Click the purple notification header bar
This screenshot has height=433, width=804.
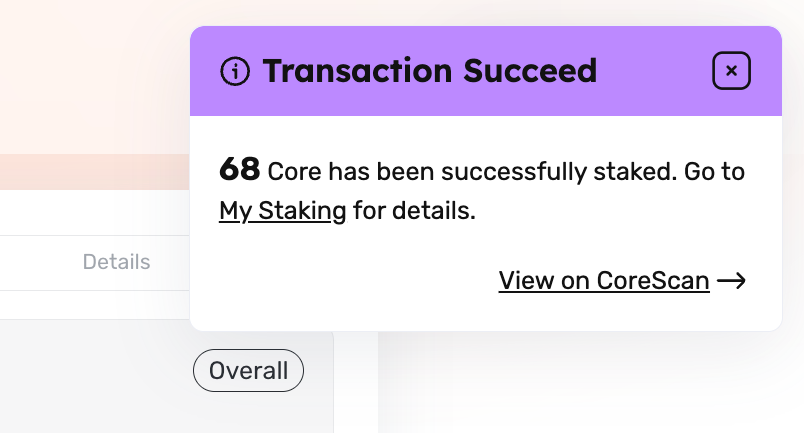tap(486, 71)
